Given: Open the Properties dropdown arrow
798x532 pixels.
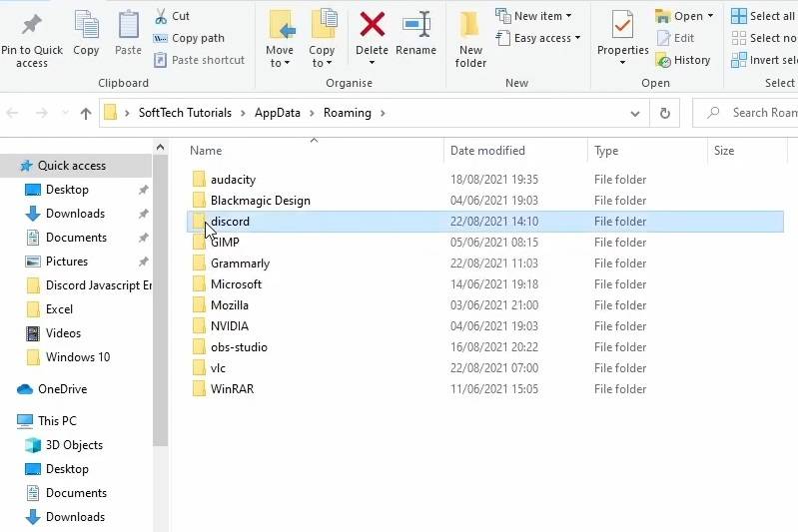Looking at the screenshot, I should (x=622, y=63).
